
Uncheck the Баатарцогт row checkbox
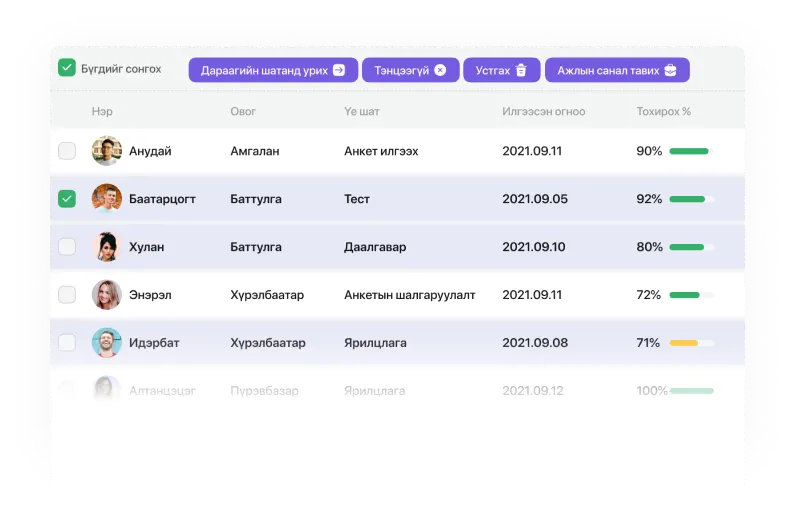click(67, 199)
